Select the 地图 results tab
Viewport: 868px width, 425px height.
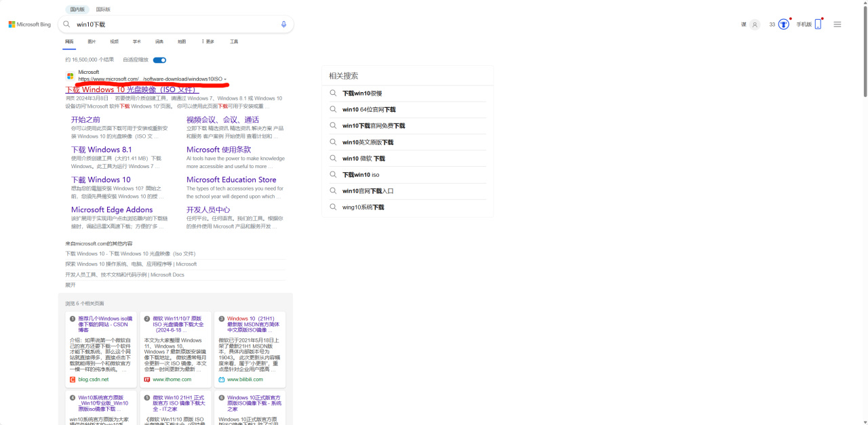click(182, 41)
